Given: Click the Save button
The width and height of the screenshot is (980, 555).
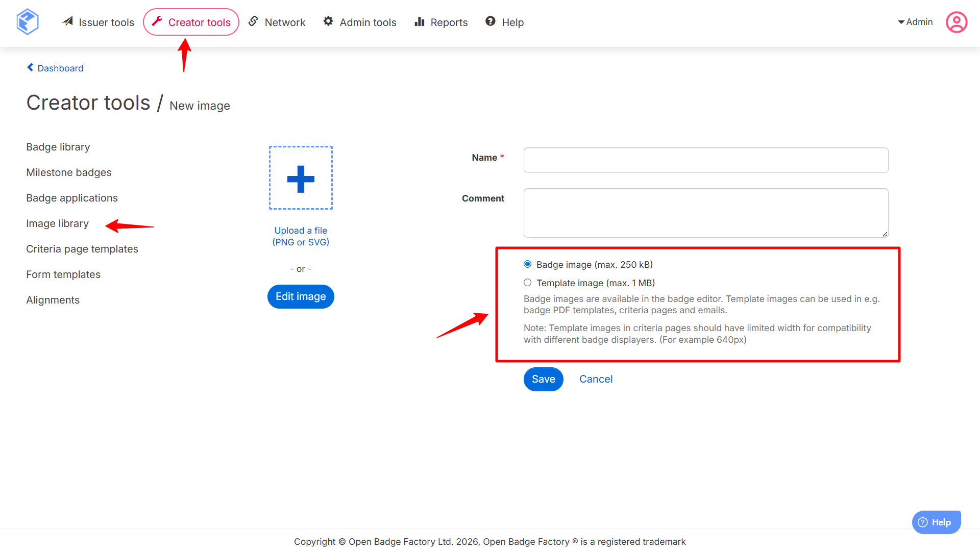Looking at the screenshot, I should point(543,379).
